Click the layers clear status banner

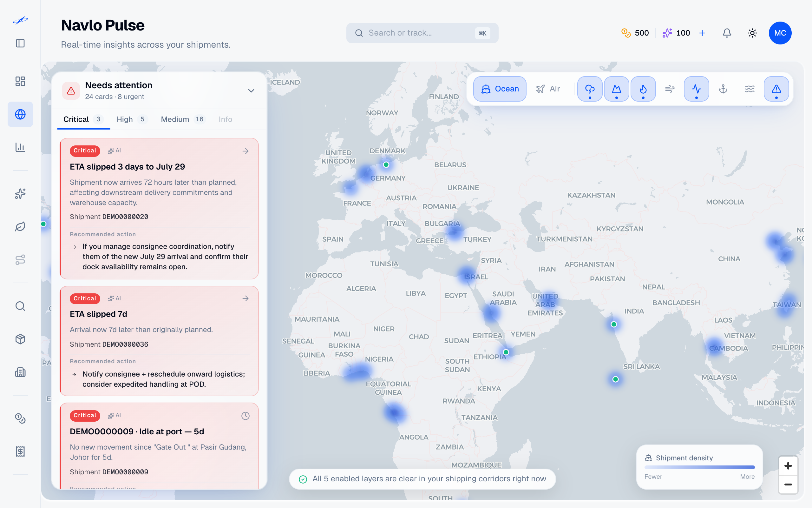click(x=422, y=479)
